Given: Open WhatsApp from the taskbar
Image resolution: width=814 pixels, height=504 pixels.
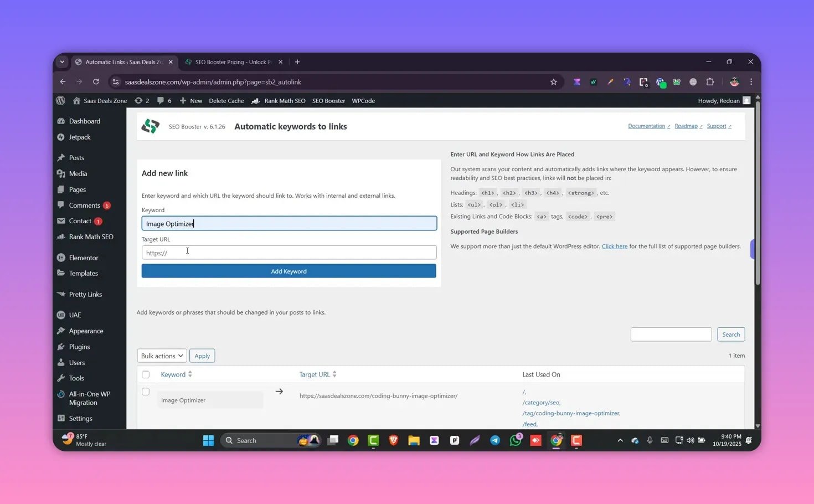Looking at the screenshot, I should pos(516,440).
